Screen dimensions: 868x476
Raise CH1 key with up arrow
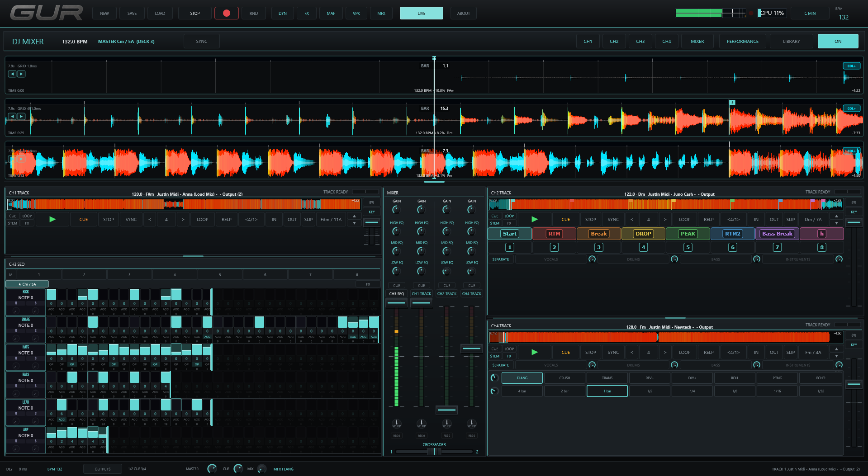[354, 216]
